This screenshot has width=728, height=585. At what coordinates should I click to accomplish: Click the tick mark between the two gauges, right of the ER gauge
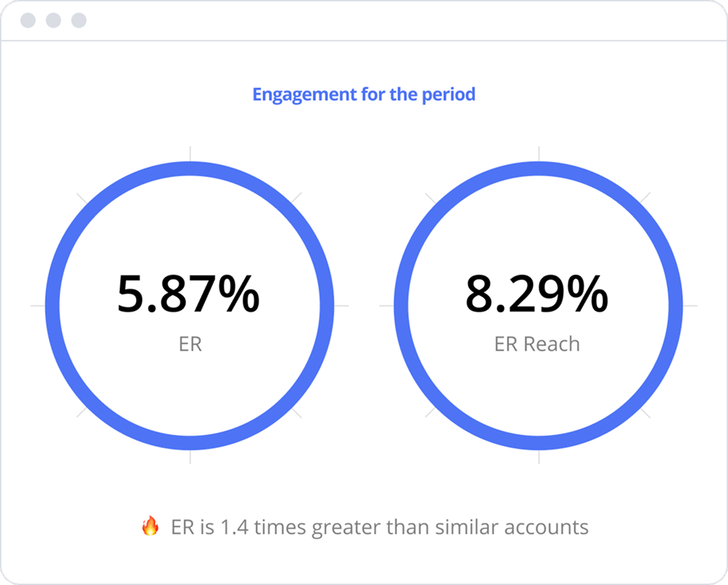tap(342, 306)
